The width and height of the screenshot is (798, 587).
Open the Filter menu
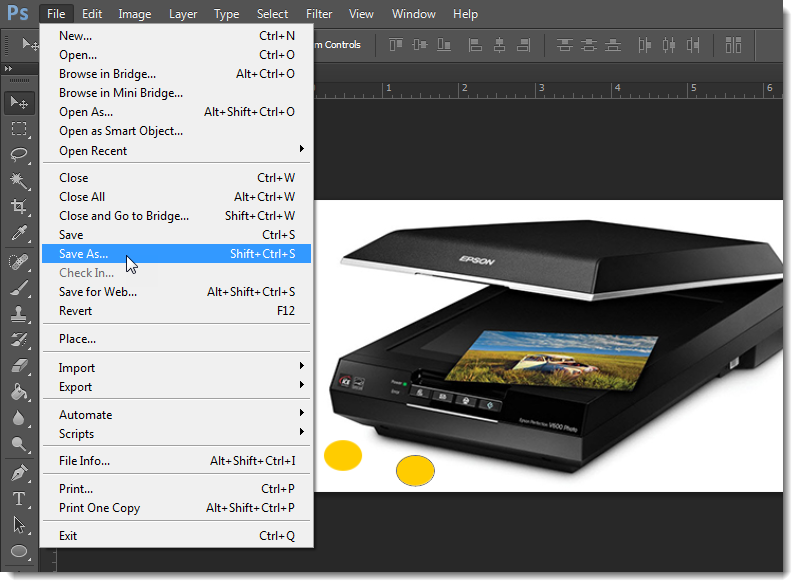(319, 14)
